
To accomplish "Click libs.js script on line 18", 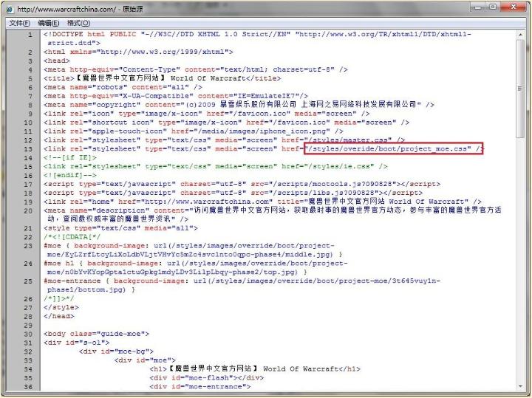I will coord(233,193).
